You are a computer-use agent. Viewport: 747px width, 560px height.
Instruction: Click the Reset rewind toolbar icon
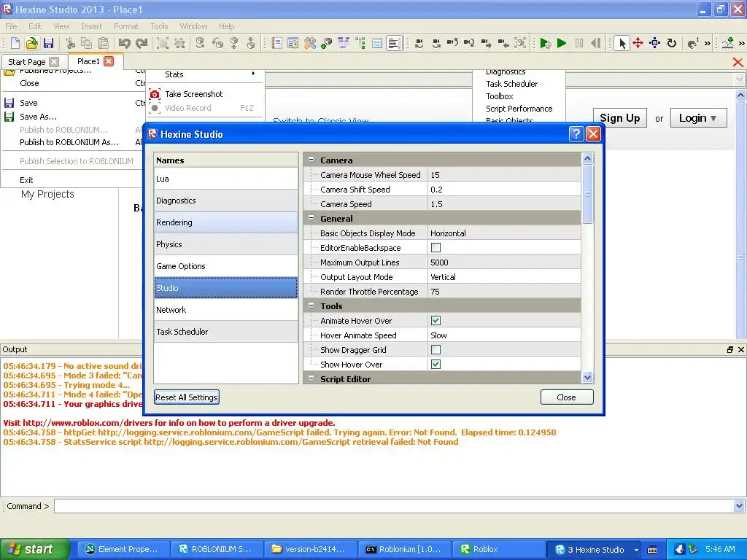(595, 43)
